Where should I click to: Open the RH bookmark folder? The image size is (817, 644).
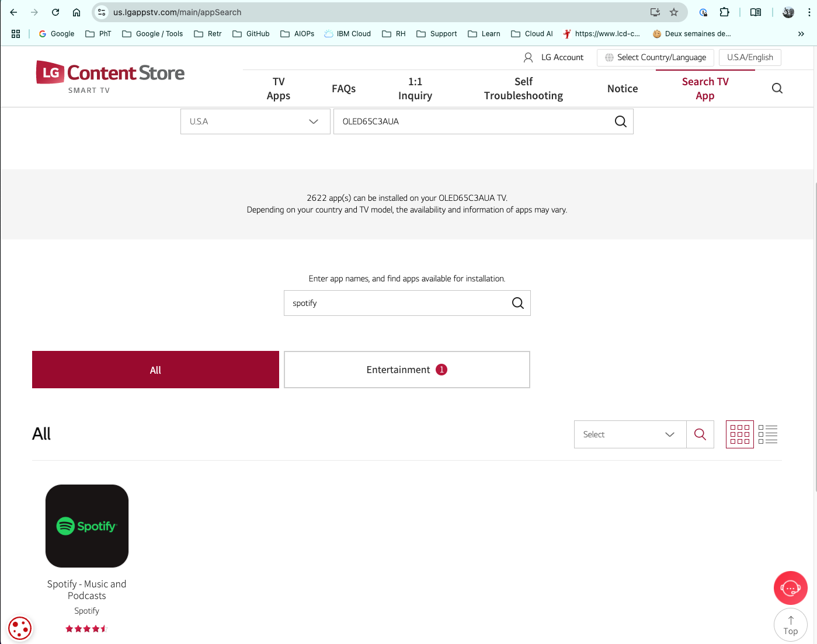(x=394, y=34)
